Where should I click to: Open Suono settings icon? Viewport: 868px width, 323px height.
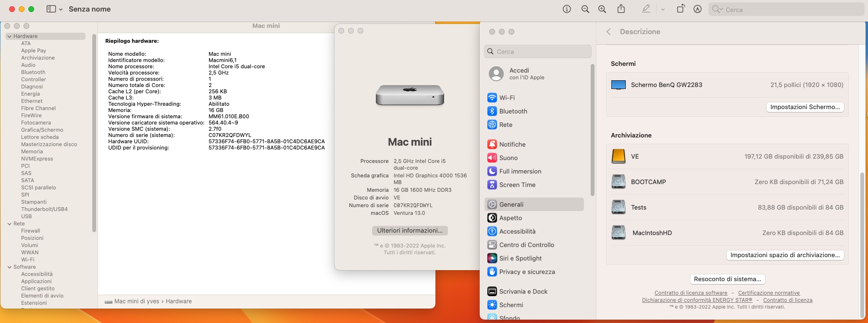pyautogui.click(x=492, y=158)
